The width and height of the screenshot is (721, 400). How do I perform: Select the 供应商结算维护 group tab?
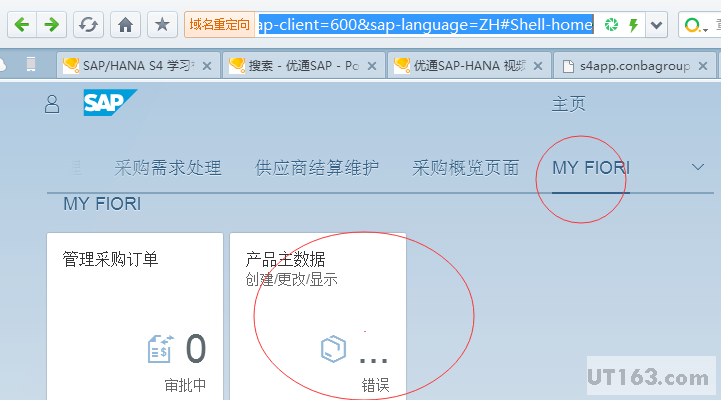(x=317, y=168)
